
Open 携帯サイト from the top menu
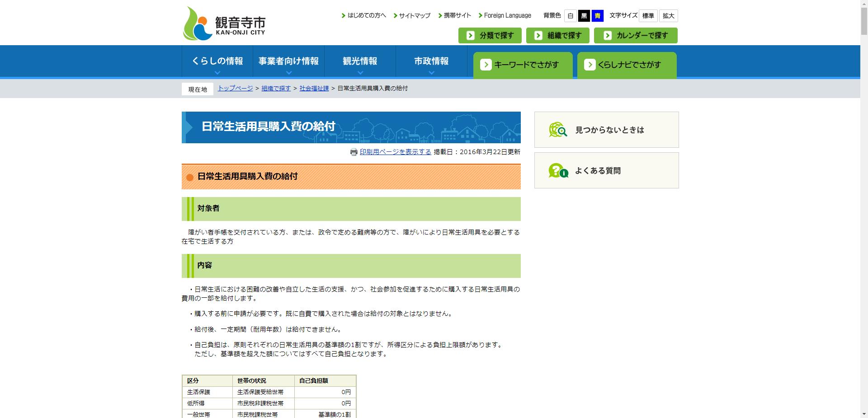coord(456,15)
